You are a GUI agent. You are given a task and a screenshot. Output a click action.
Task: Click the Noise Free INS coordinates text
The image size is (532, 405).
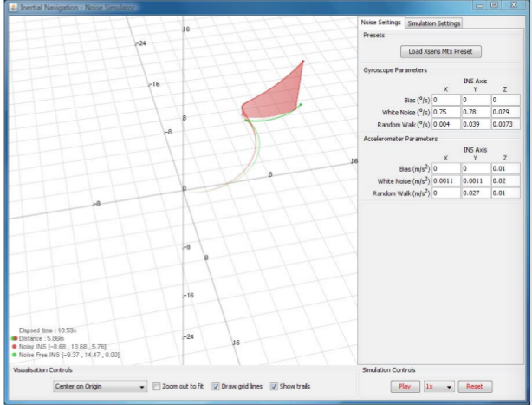click(x=68, y=355)
